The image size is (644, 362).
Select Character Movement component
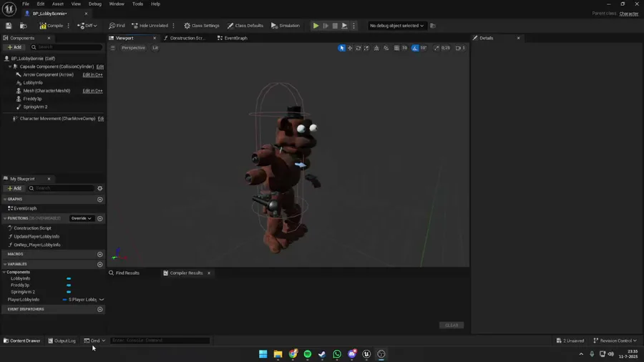point(57,119)
